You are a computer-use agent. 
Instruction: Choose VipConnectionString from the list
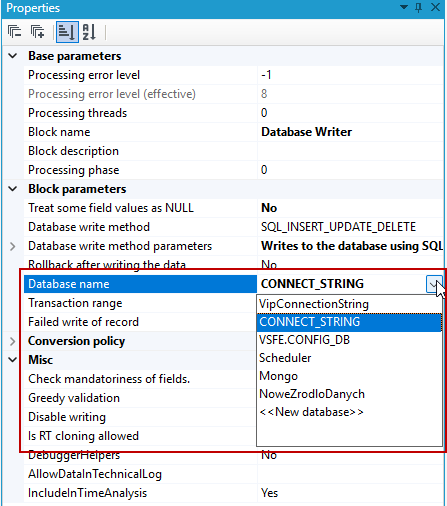(x=349, y=304)
